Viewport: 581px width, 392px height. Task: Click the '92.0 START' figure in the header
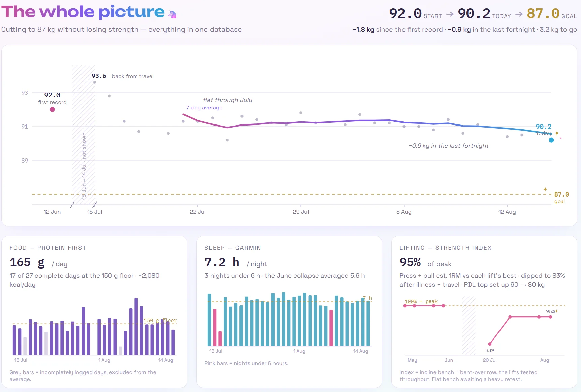pyautogui.click(x=415, y=14)
